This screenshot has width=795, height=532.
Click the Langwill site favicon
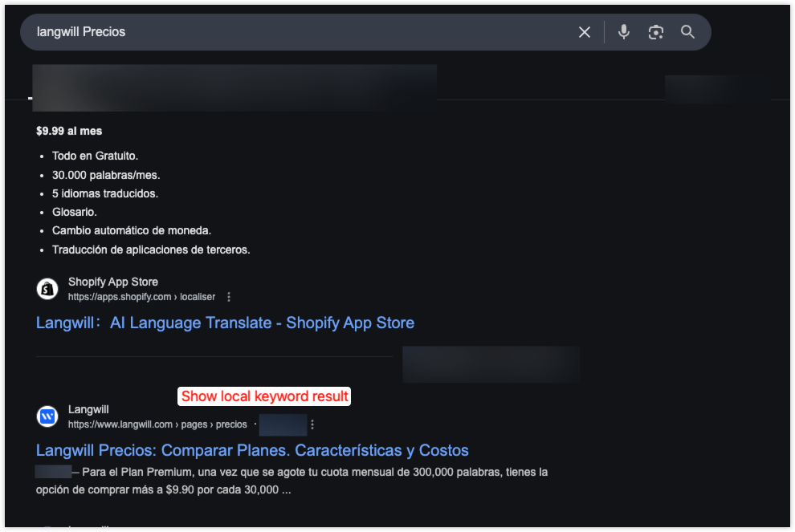coord(47,416)
